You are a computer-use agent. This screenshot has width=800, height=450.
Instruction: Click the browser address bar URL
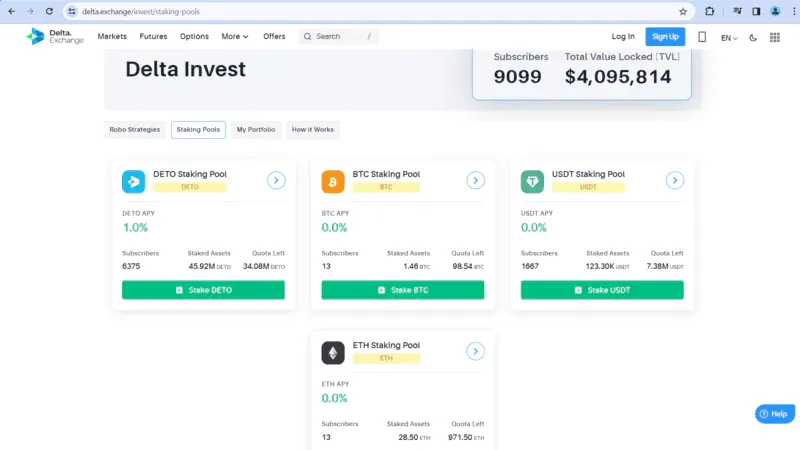(141, 11)
